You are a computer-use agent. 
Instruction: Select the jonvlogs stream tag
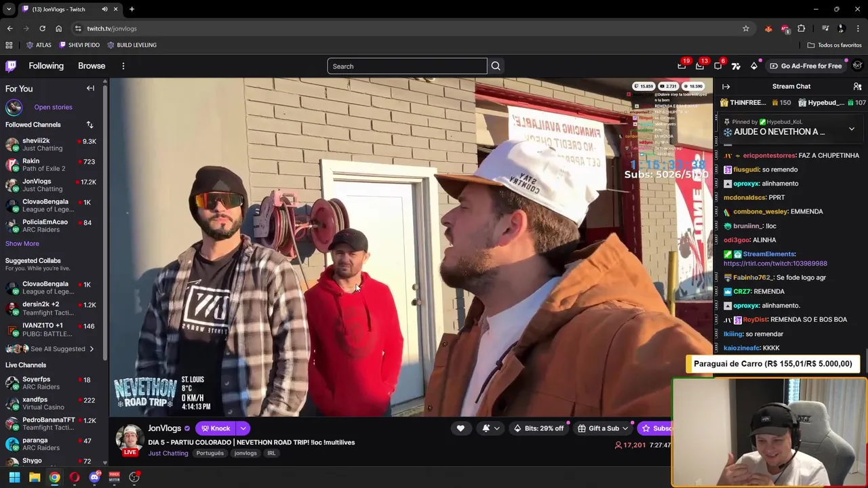click(x=245, y=453)
